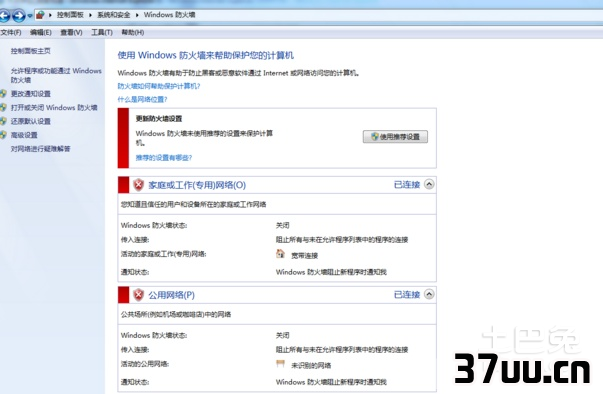The image size is (603, 394).
Task: Expand arrow after 系统和安全 breadcrumb
Action: pyautogui.click(x=137, y=15)
